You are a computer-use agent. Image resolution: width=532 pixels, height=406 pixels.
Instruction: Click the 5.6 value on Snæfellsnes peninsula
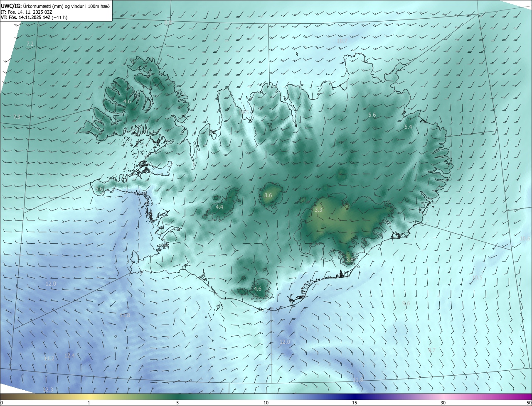(x=100, y=189)
